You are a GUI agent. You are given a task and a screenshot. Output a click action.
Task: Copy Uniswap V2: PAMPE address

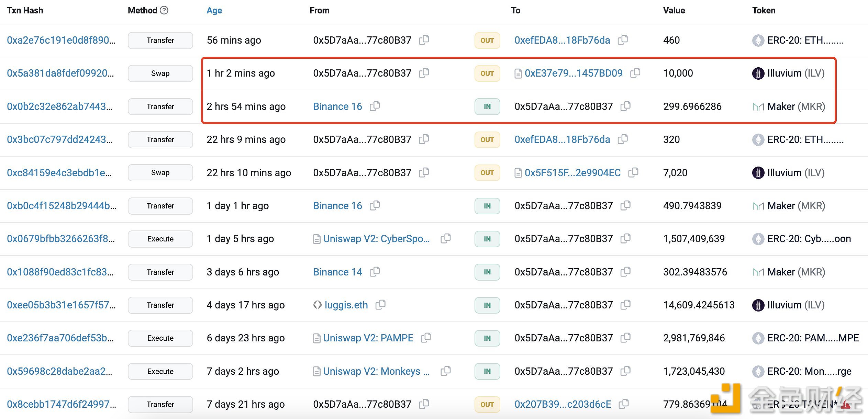[426, 338]
